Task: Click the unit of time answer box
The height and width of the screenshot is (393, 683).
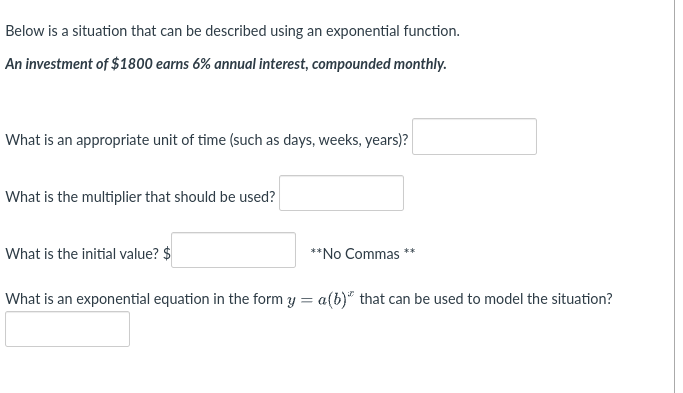Action: click(474, 136)
